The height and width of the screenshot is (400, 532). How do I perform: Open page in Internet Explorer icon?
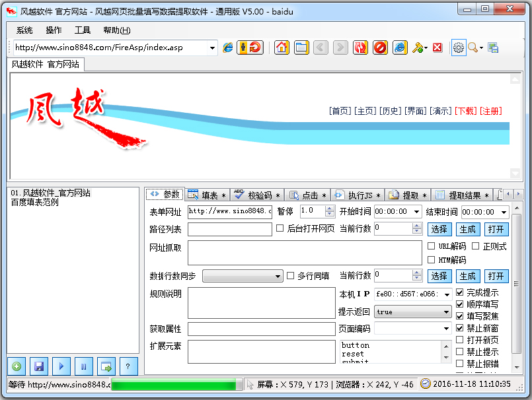click(399, 48)
